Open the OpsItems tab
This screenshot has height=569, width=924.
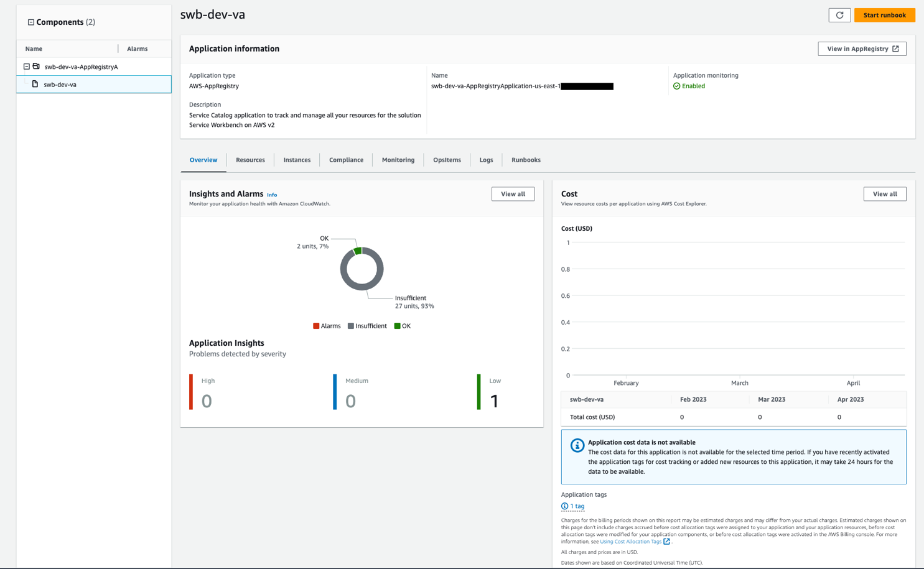[447, 160]
